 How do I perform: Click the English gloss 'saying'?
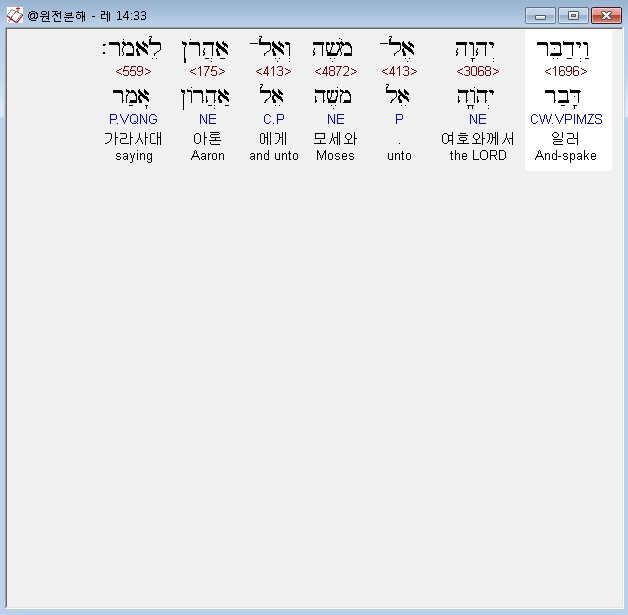pyautogui.click(x=134, y=156)
